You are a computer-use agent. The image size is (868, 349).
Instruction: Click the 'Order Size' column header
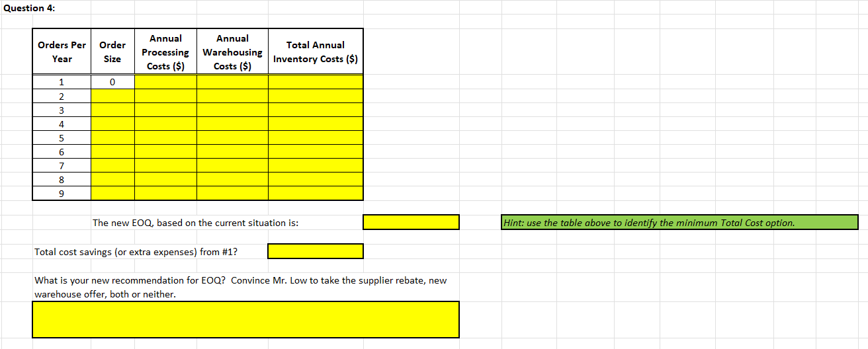[112, 52]
